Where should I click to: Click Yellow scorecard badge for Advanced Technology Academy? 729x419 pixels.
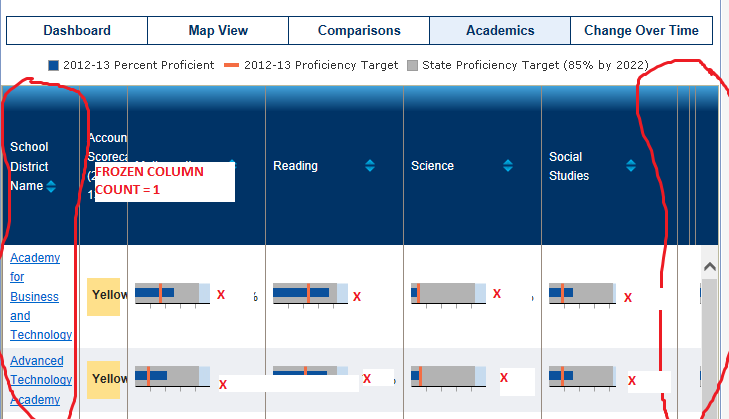tap(103, 379)
